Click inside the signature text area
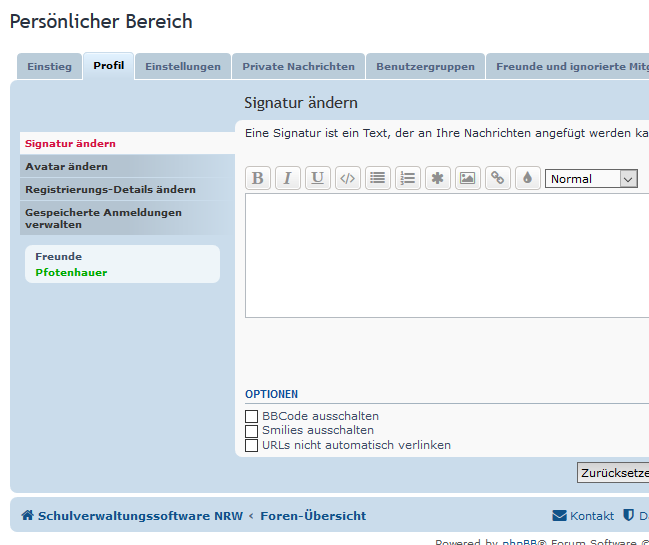This screenshot has width=649, height=545. [446, 255]
